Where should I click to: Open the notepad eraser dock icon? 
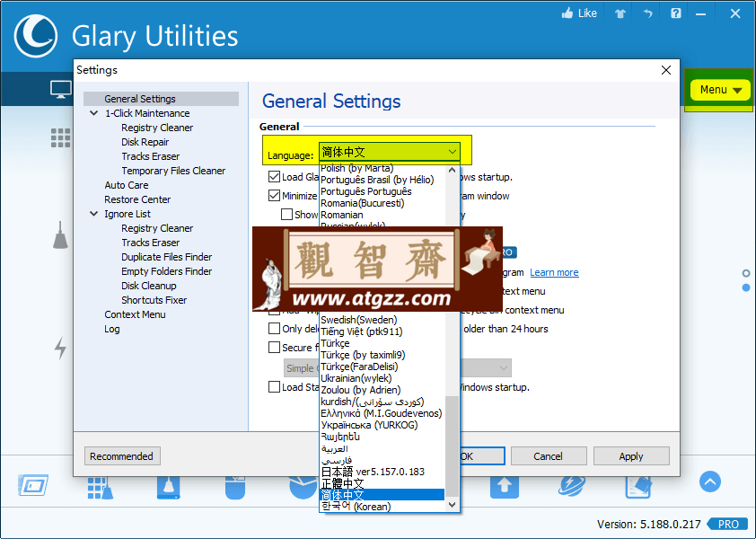(638, 486)
